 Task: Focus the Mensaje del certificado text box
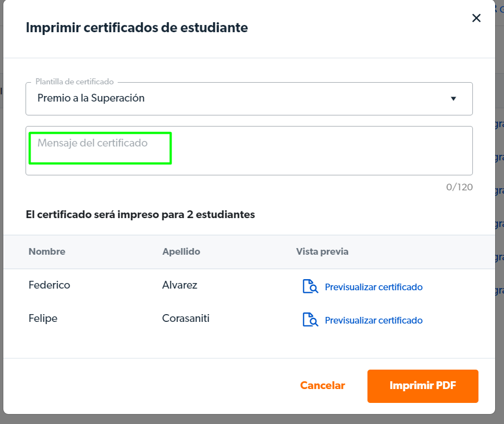(249, 151)
